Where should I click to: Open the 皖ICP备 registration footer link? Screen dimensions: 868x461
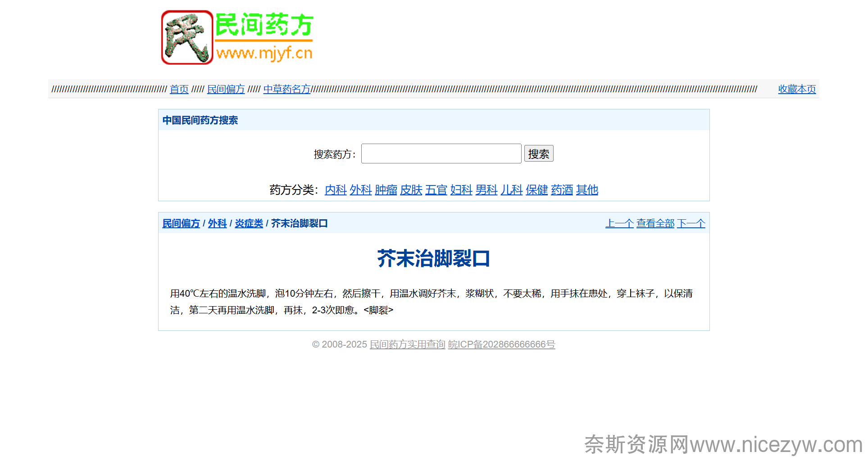click(501, 344)
